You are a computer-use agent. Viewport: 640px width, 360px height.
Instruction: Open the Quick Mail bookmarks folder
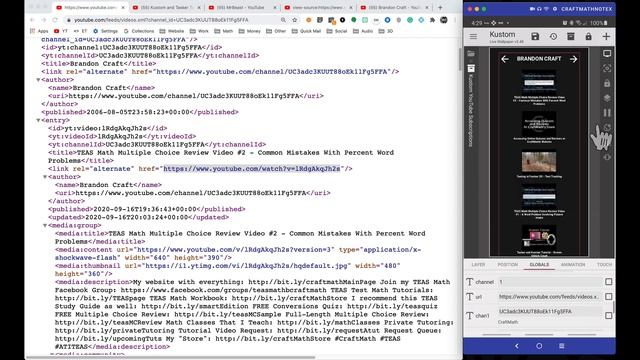(x=306, y=31)
